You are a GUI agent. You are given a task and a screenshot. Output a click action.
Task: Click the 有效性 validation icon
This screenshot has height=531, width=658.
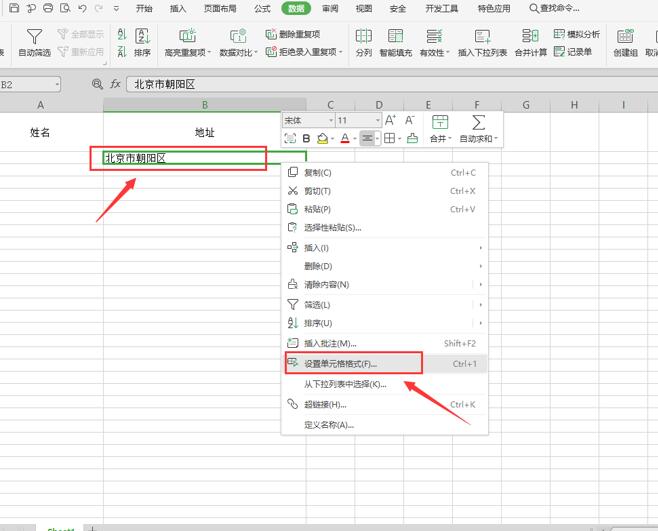pos(434,36)
